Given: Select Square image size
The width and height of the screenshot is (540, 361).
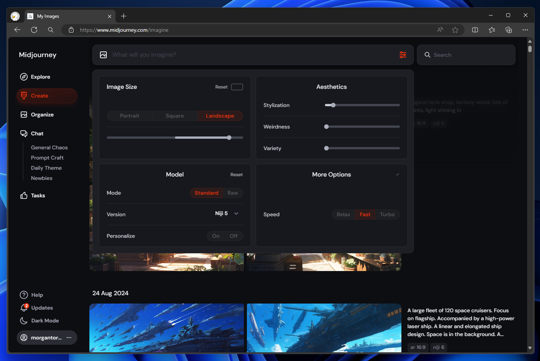Looking at the screenshot, I should point(175,116).
